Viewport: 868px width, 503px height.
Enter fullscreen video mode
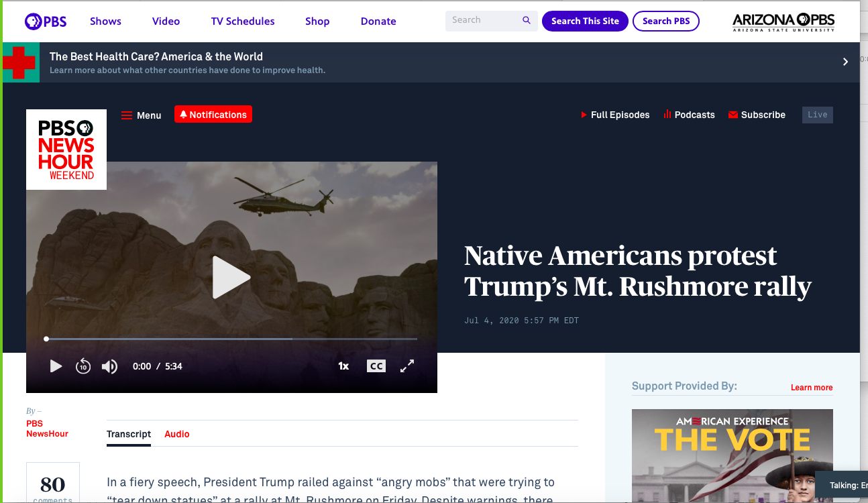coord(407,366)
